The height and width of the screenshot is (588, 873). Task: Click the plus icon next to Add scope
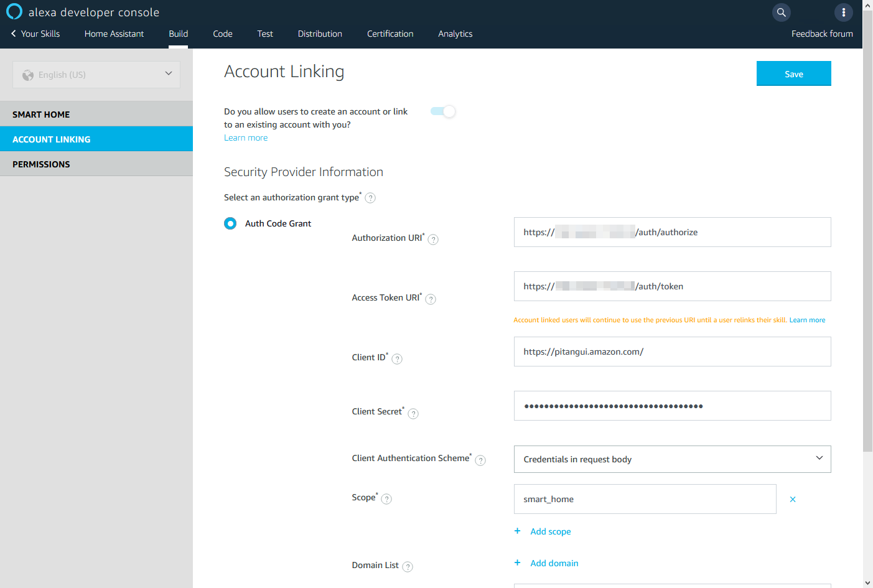(x=517, y=531)
